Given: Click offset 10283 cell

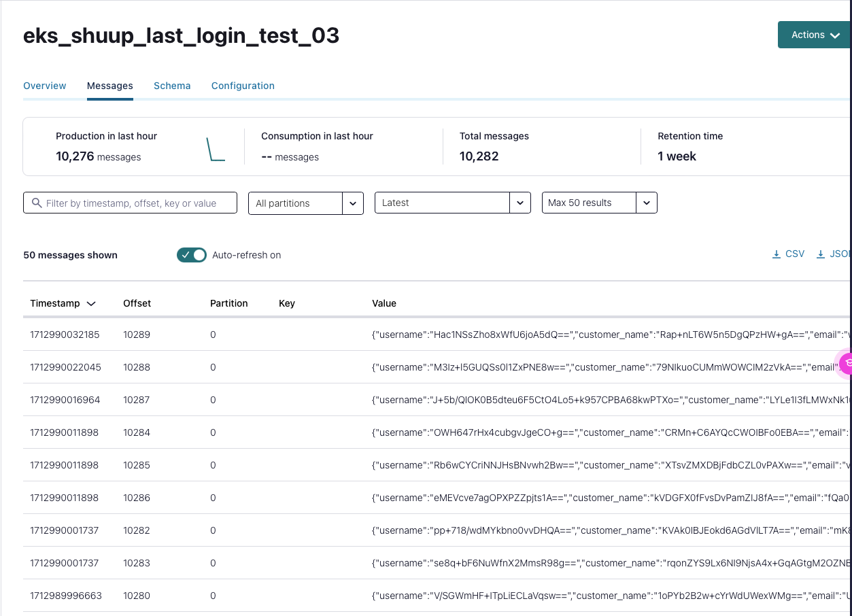Looking at the screenshot, I should pyautogui.click(x=137, y=563).
